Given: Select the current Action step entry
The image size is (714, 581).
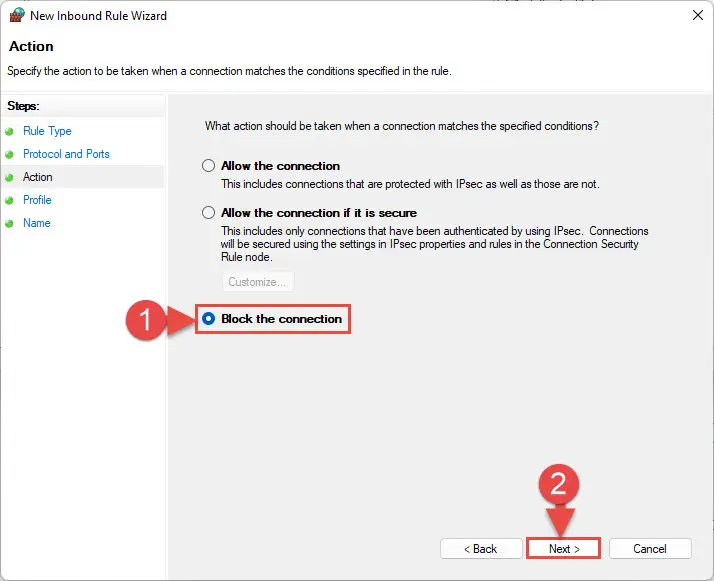Looking at the screenshot, I should [38, 177].
